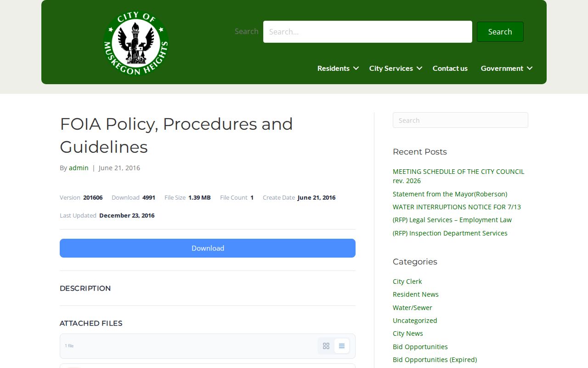This screenshot has height=368, width=588.
Task: Open the admin author link
Action: [x=79, y=168]
